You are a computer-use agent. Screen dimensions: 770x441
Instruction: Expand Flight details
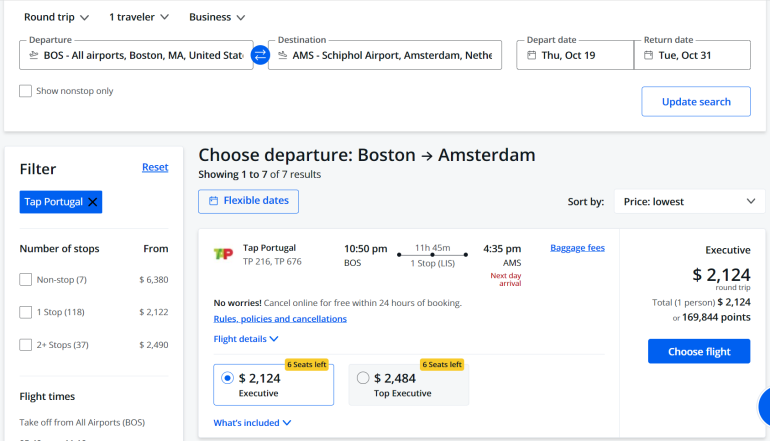245,339
